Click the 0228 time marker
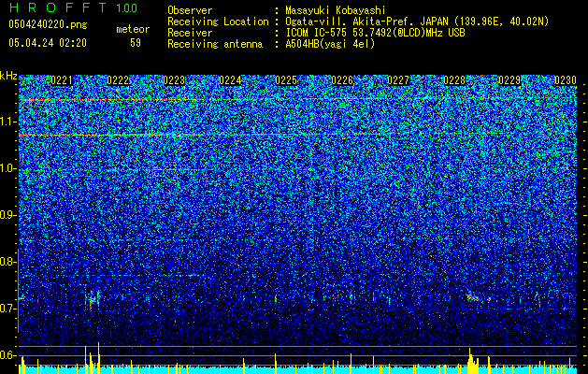Screen dimensions: 588x374 (x=454, y=80)
